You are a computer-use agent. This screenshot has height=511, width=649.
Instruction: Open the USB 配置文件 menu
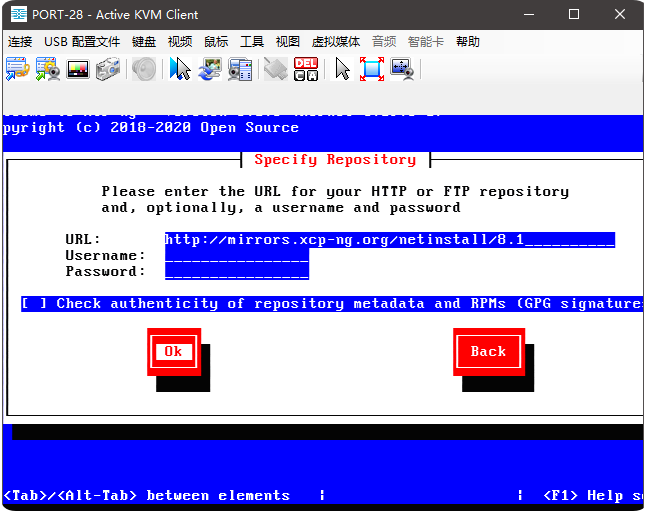click(x=82, y=42)
